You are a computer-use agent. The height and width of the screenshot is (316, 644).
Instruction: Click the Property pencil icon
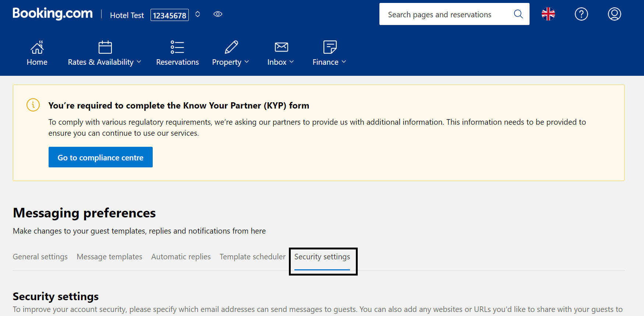pyautogui.click(x=231, y=47)
